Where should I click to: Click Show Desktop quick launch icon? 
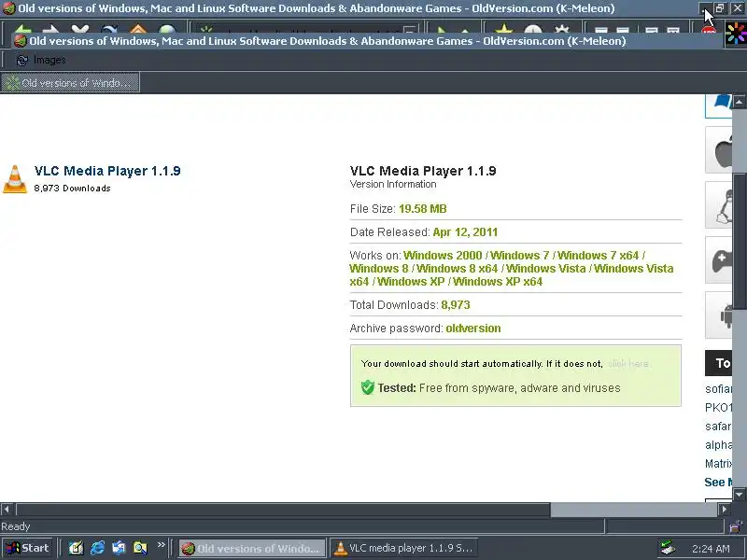76,548
